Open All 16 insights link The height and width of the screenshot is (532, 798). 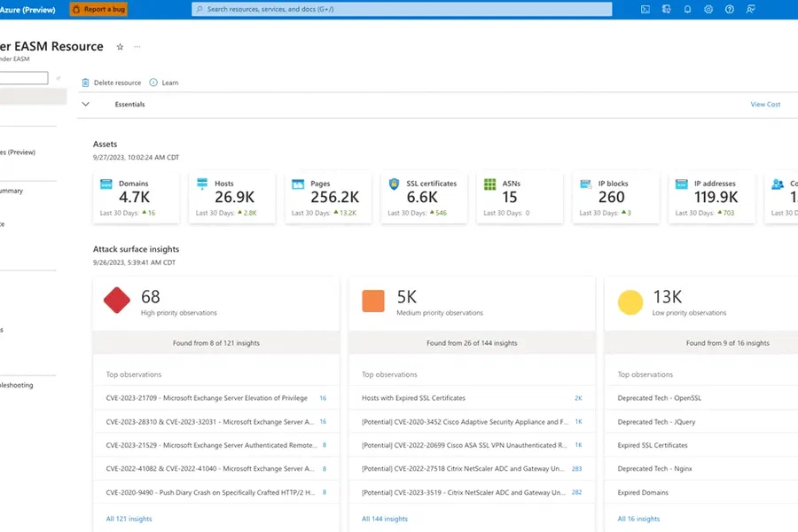(x=638, y=519)
